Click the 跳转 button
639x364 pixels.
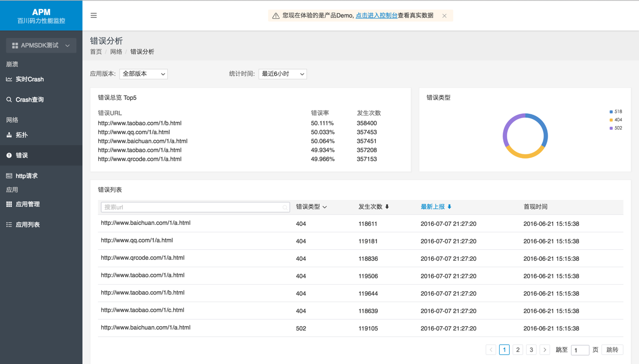[613, 350]
